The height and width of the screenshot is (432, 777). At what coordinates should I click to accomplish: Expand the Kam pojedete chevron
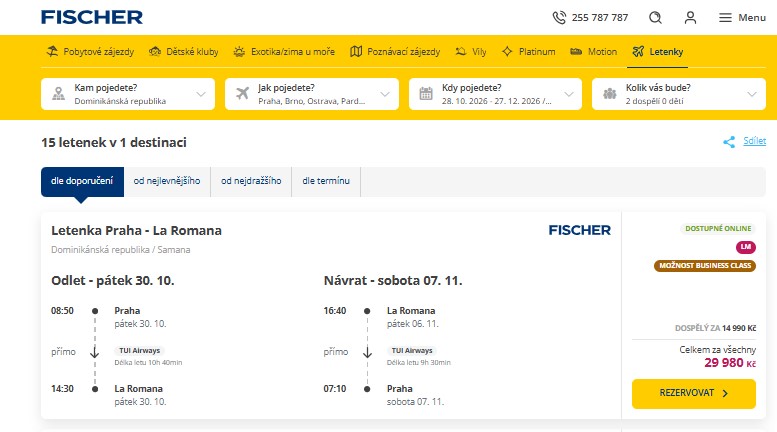coord(201,94)
